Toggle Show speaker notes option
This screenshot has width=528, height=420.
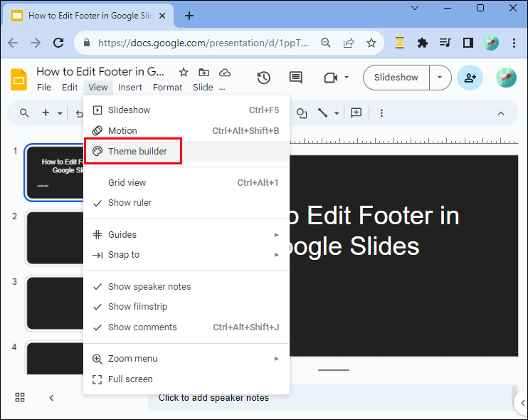(149, 287)
